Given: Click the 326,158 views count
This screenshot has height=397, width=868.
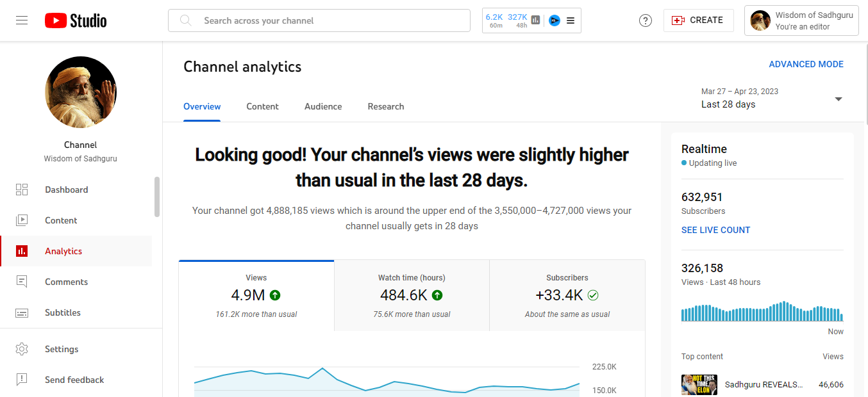Looking at the screenshot, I should pyautogui.click(x=702, y=268).
